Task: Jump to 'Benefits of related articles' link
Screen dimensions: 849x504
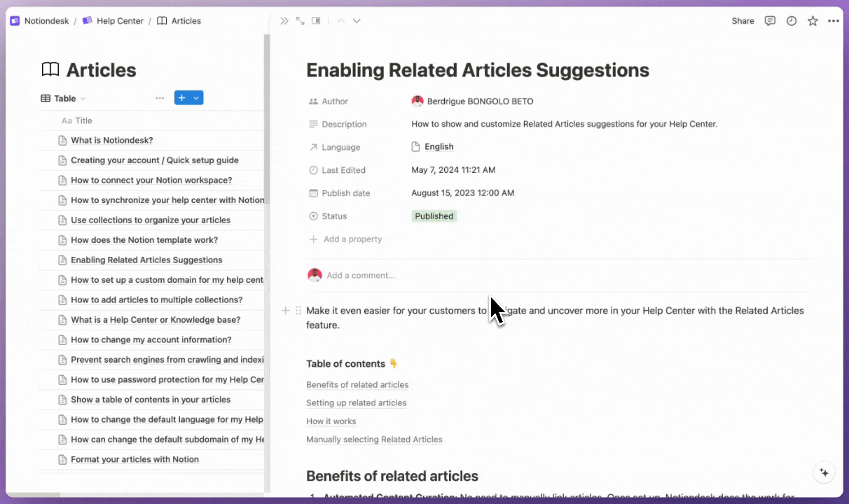Action: click(357, 384)
